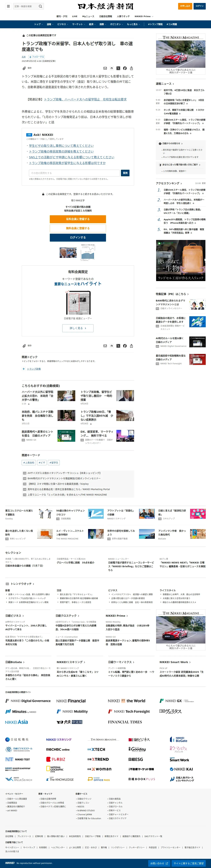Share on Facebook using the icon under the headline

(x=125, y=68)
